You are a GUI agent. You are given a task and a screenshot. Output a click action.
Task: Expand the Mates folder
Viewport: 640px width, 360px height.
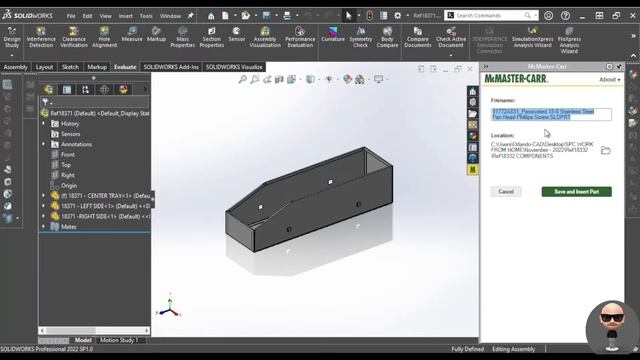click(44, 227)
